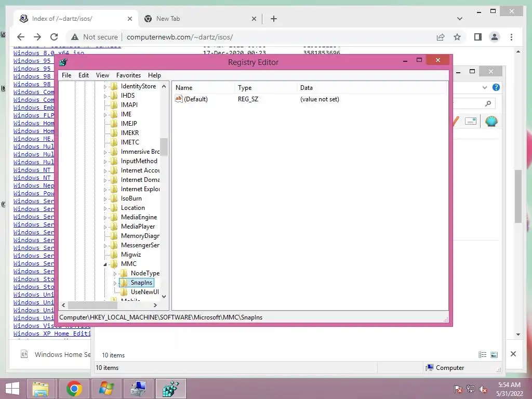Expand the InputMethod key
This screenshot has height=399, width=532.
105,162
